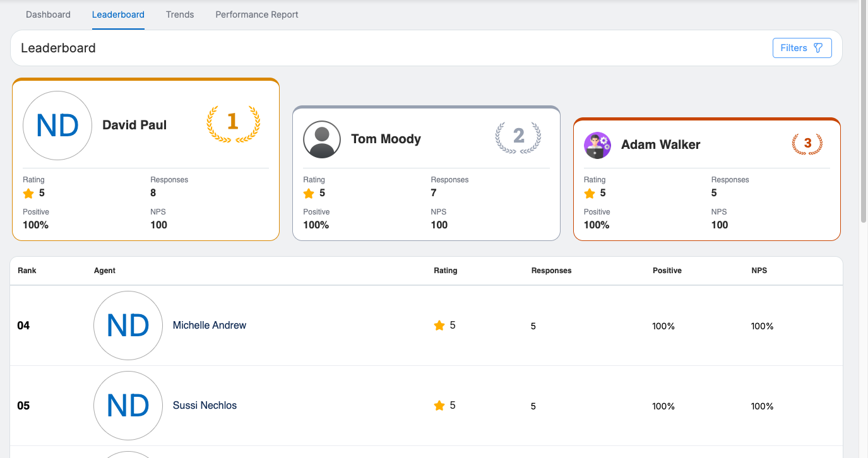Click the NPS column header
The image size is (868, 458).
(x=759, y=271)
